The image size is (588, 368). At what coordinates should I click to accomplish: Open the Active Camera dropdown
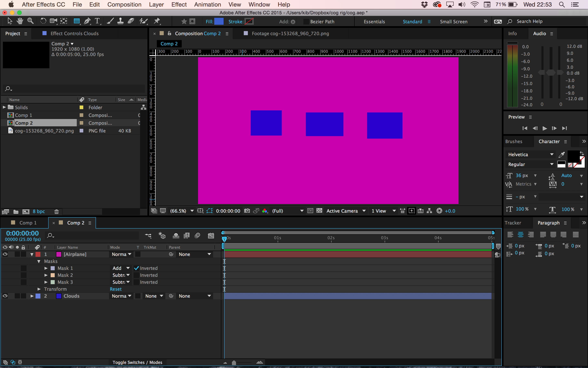click(346, 211)
